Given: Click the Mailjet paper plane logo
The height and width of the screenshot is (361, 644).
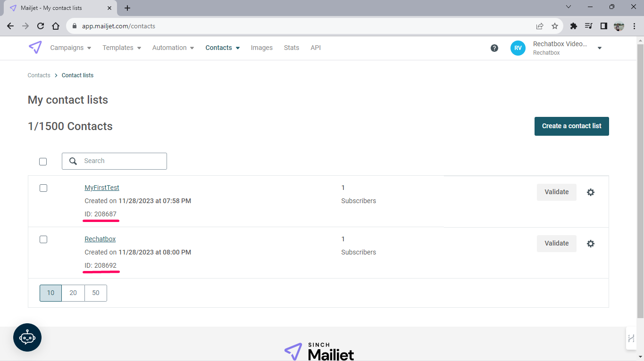Looking at the screenshot, I should (35, 48).
